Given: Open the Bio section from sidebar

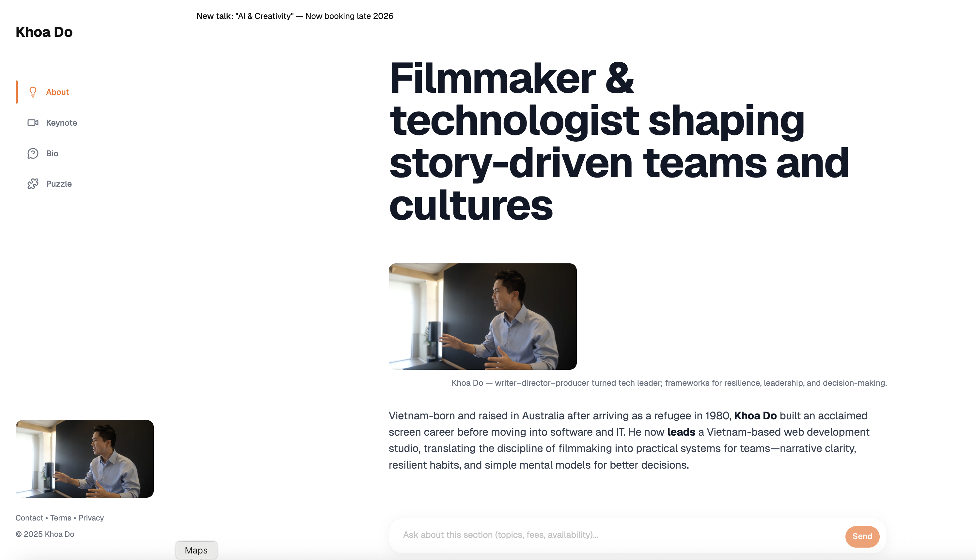Looking at the screenshot, I should pyautogui.click(x=52, y=153).
